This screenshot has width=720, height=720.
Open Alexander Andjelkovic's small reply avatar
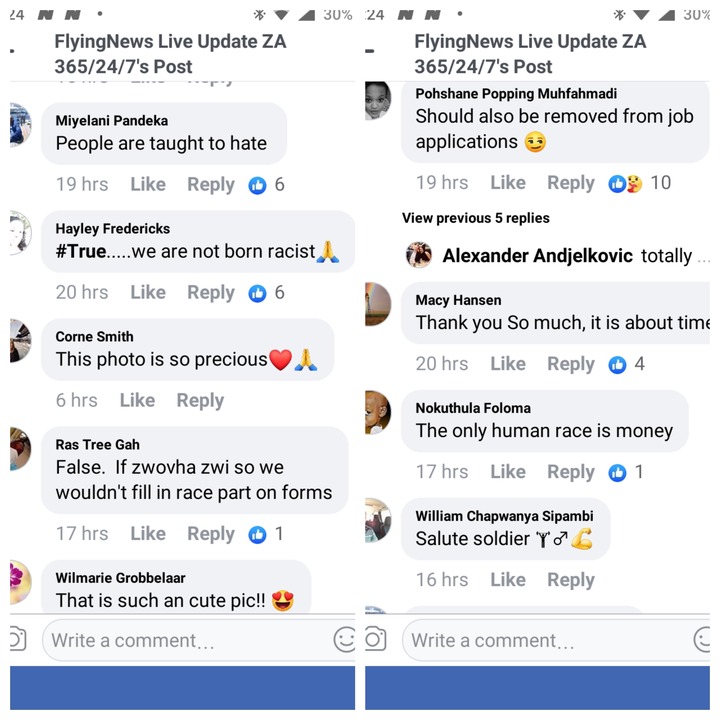(x=419, y=255)
